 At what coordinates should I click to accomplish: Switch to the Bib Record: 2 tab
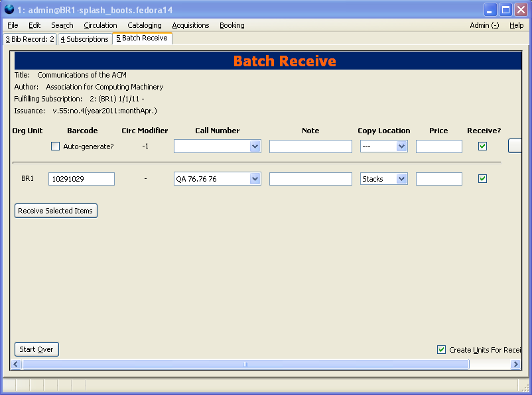[30, 39]
